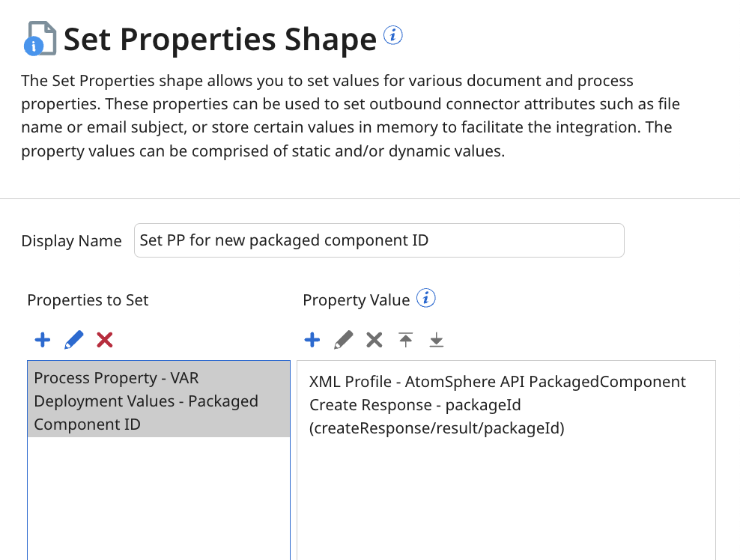Open the Set Properties Shape info tooltip
Viewport: 740px width, 560px height.
click(392, 34)
